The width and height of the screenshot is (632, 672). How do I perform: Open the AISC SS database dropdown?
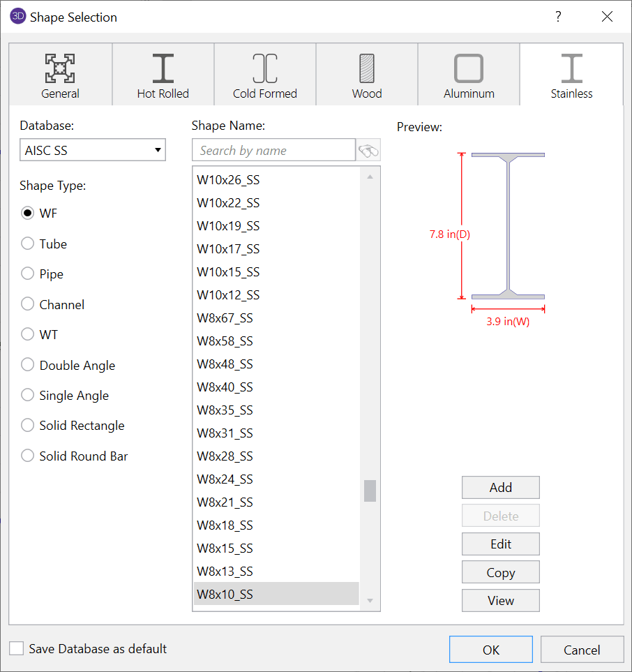click(93, 150)
